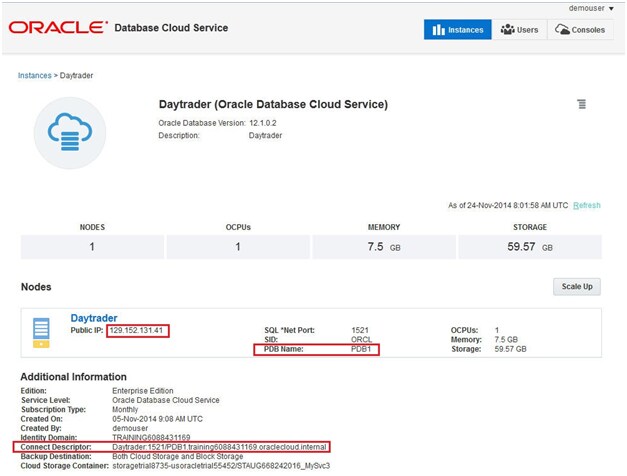Click the PDB Name value PDB1
This screenshot has height=476, width=627.
coord(361,349)
